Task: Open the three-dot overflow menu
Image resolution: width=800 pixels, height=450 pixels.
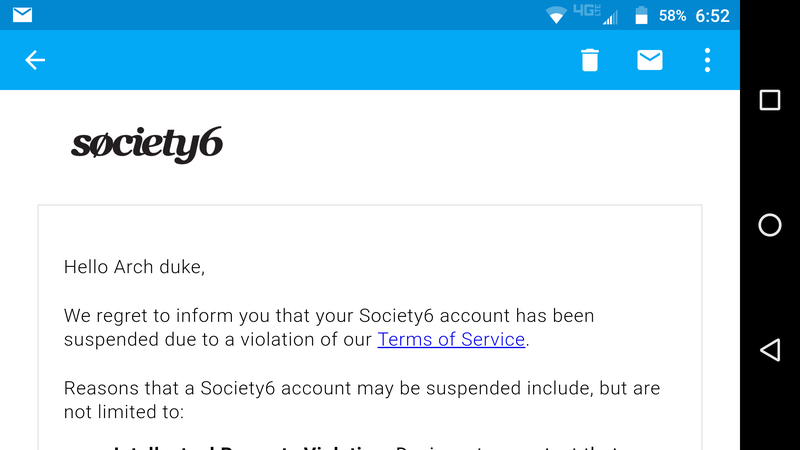Action: pos(707,60)
